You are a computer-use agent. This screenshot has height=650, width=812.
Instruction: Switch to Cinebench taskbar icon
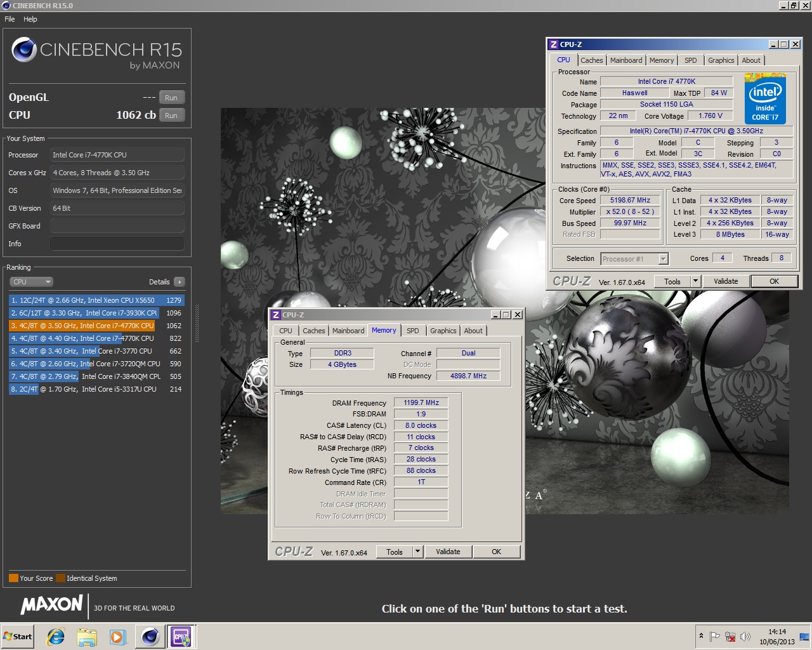coord(150,636)
